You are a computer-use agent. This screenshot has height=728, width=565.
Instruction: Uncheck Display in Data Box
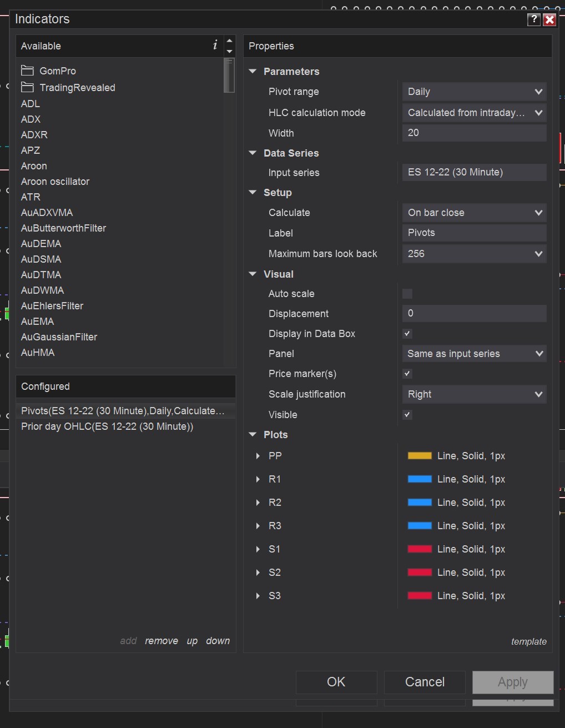pyautogui.click(x=407, y=334)
